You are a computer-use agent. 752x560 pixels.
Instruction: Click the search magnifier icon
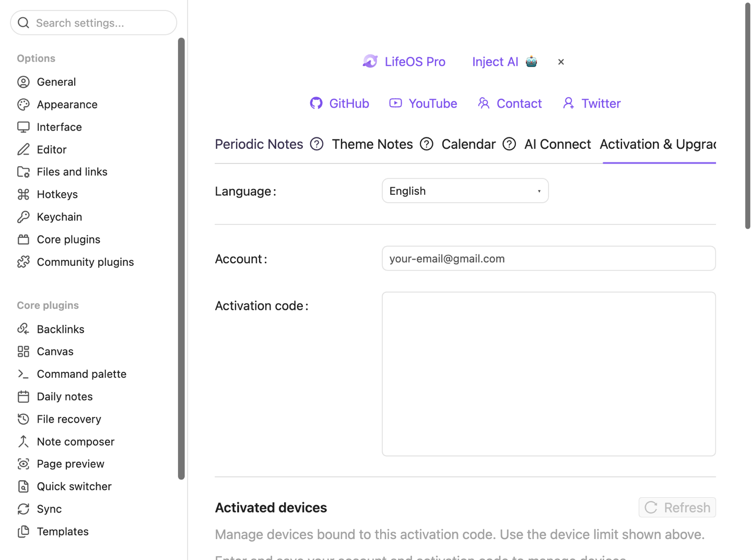(x=23, y=22)
